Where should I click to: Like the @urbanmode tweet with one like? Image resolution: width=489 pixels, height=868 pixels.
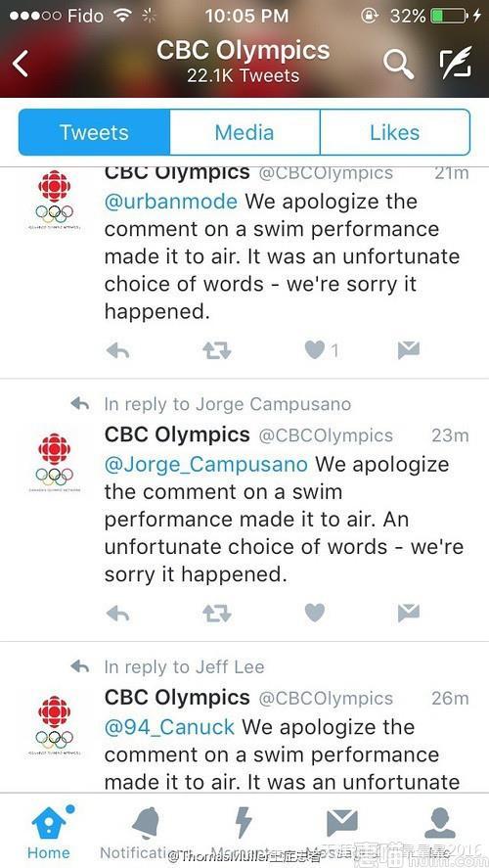[x=315, y=350]
